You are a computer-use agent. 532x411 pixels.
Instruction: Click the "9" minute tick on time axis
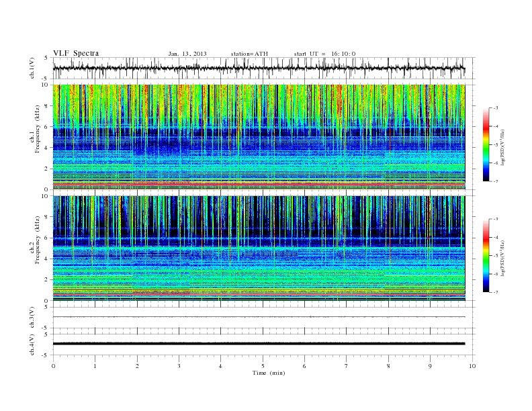point(430,366)
